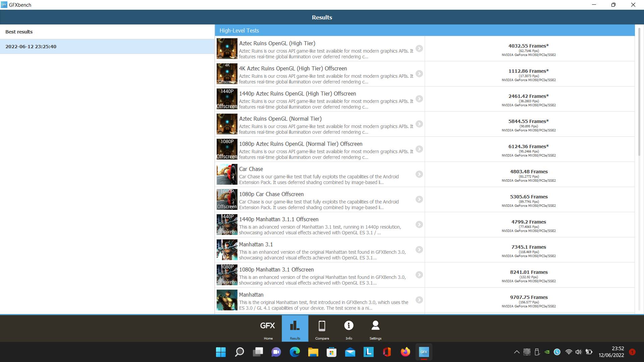Expand details arrow for 4K Aztec Ruins Offscreen
This screenshot has width=644, height=362.
coord(419,74)
